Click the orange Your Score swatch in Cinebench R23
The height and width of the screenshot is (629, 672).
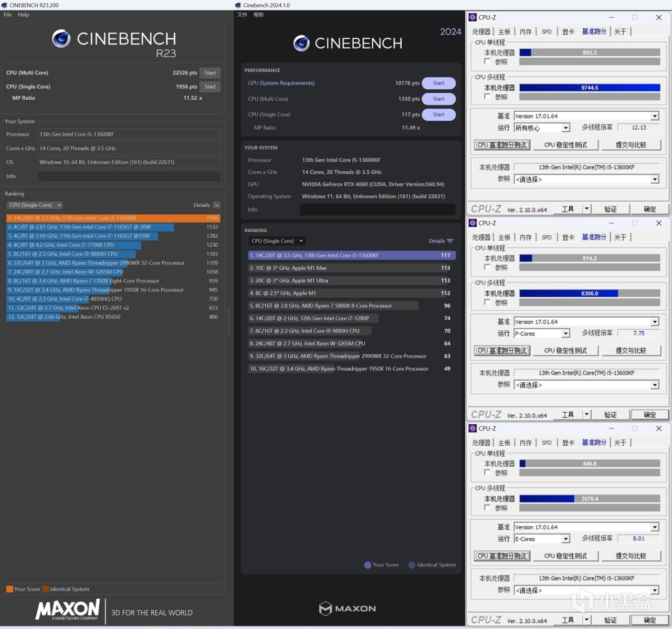pos(9,589)
